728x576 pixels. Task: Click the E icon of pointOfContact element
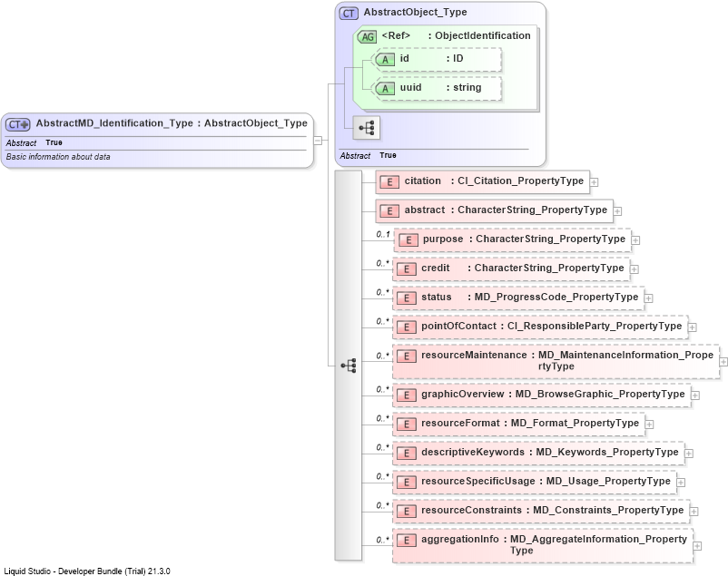(x=407, y=327)
